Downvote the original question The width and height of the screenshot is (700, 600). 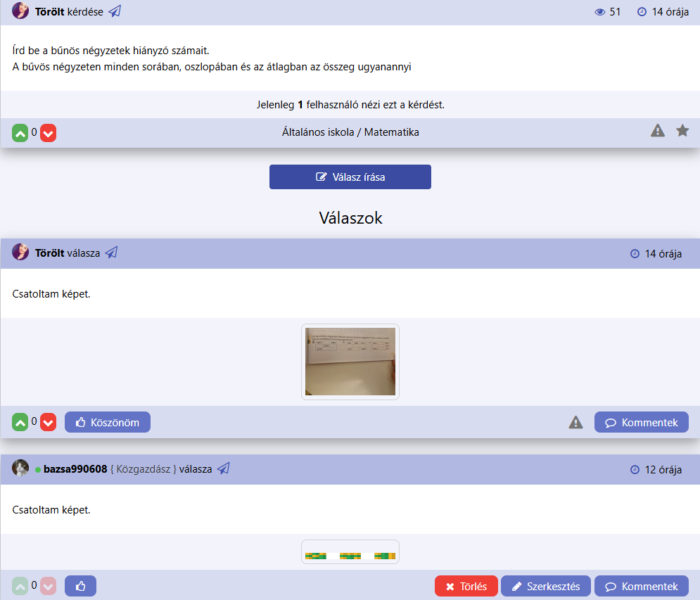tap(48, 132)
